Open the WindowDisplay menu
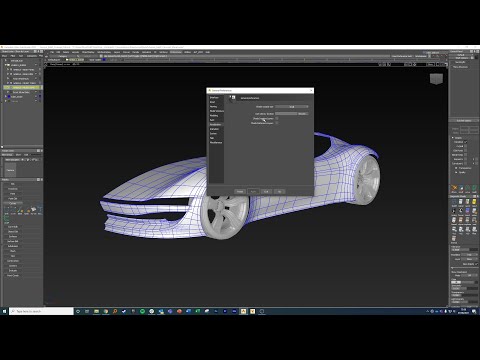480x360 pixels. pyautogui.click(x=104, y=52)
